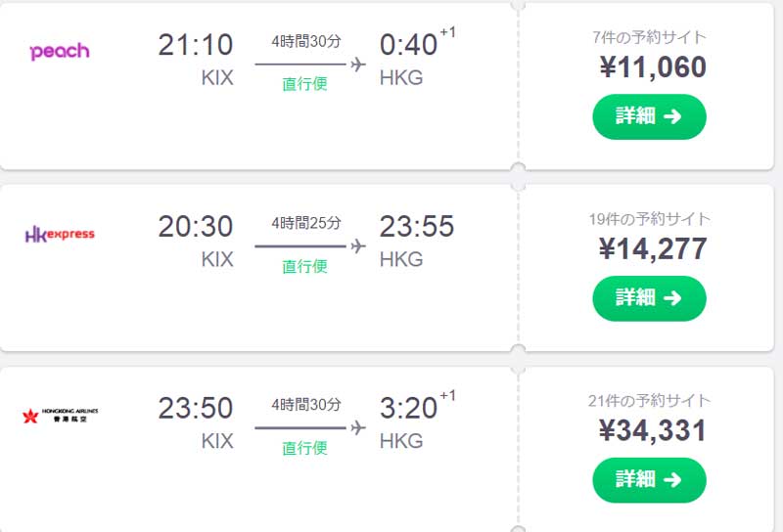The width and height of the screenshot is (783, 532).
Task: Click the 3:20 arrival time at HKG
Action: pos(407,408)
